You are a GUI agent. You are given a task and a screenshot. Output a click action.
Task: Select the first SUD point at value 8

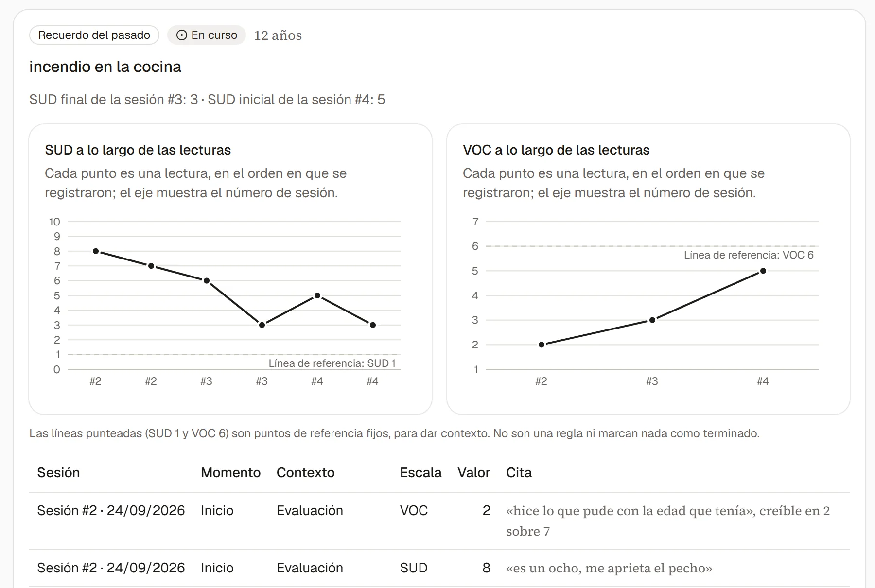click(x=96, y=251)
